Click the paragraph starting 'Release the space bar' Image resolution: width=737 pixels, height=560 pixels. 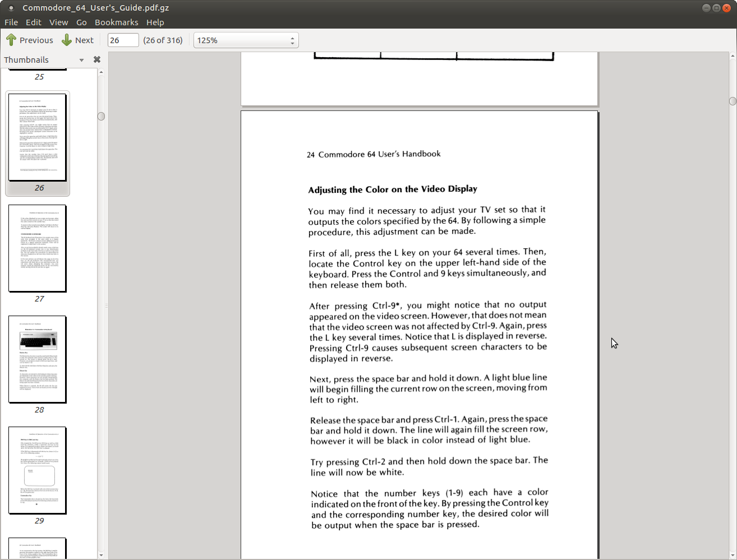(x=429, y=429)
